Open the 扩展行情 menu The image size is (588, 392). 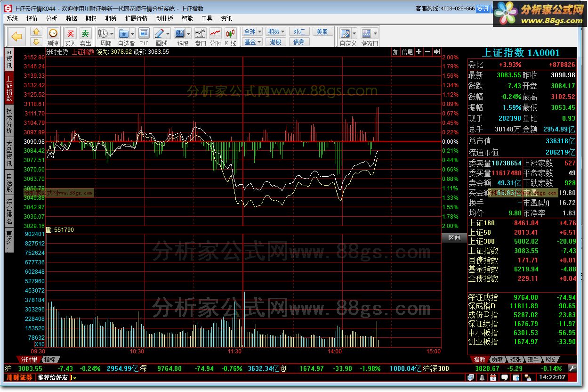(137, 18)
